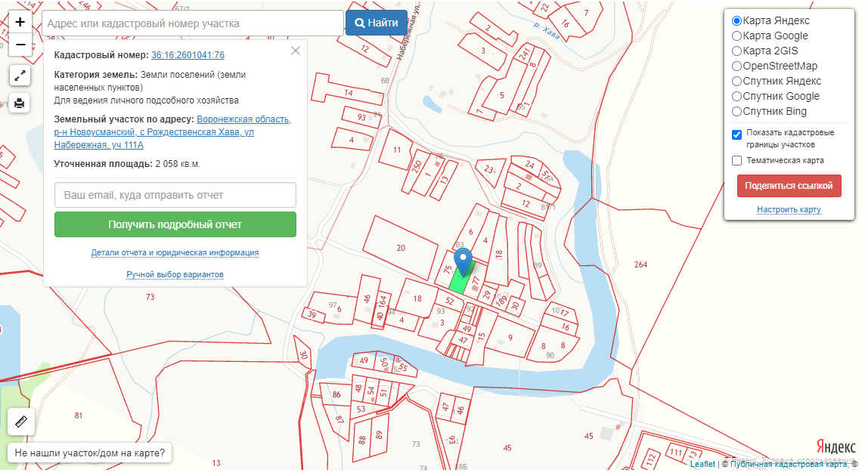Click Получить подробный отчет green button

(x=175, y=224)
